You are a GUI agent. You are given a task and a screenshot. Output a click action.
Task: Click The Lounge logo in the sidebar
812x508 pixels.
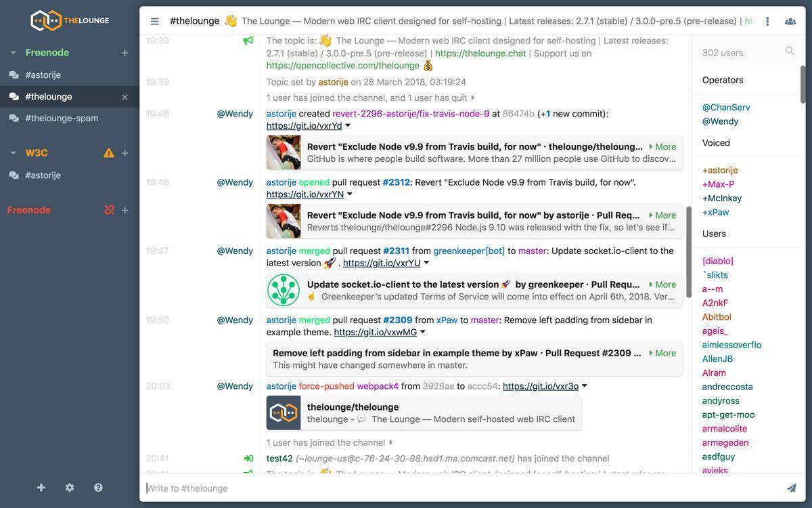point(70,20)
